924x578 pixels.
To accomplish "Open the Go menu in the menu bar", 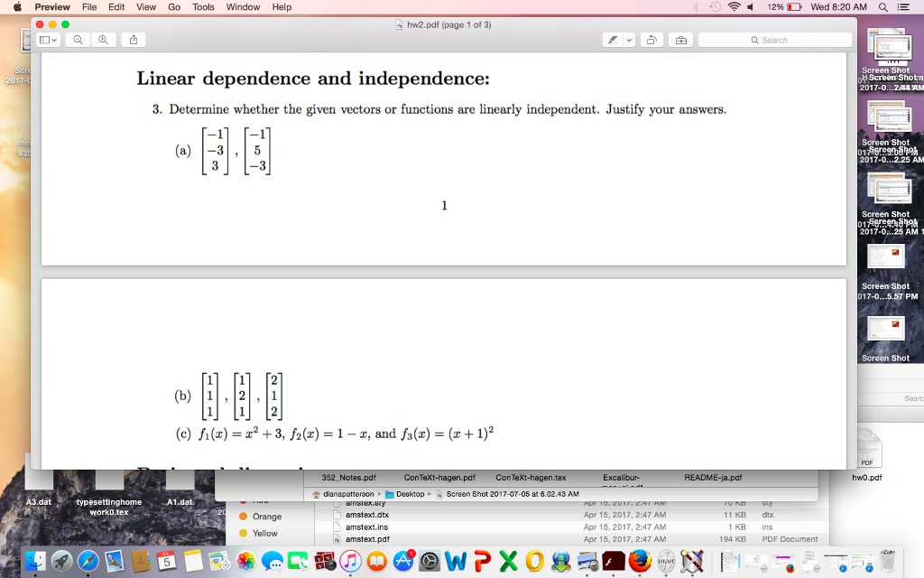I will 174,6.
